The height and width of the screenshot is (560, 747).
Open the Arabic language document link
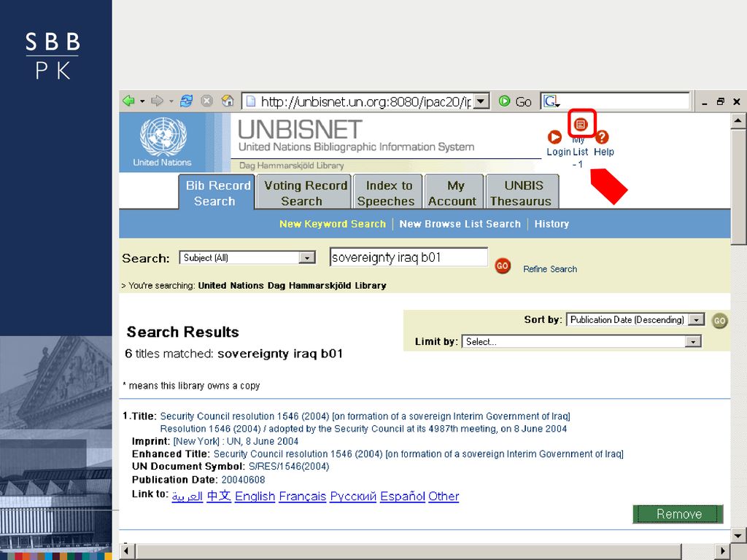[187, 496]
